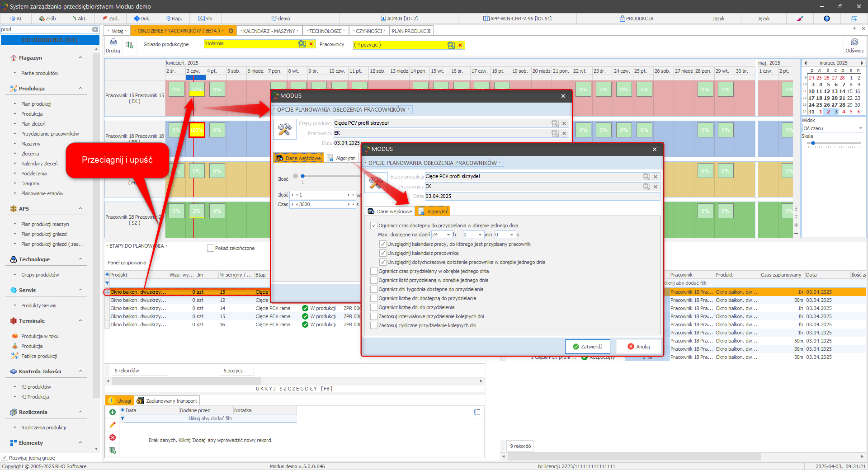
Task: Click the Anuluj button
Action: [x=638, y=347]
